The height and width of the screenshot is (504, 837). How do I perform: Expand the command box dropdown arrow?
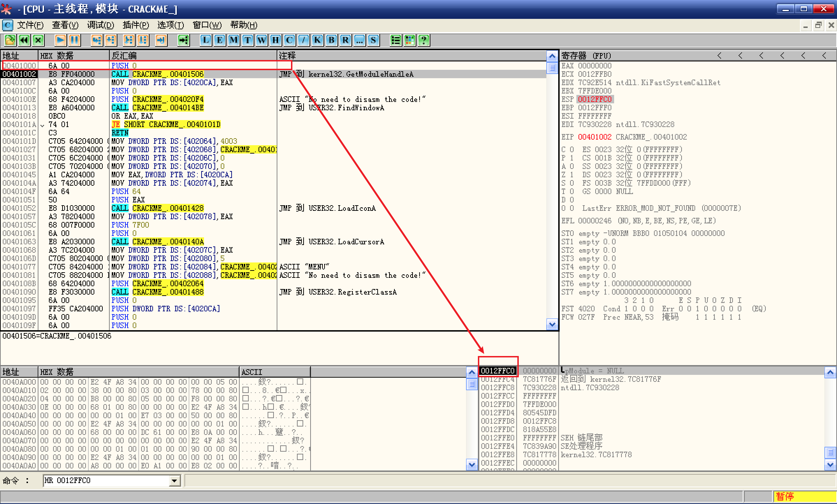pyautogui.click(x=174, y=481)
